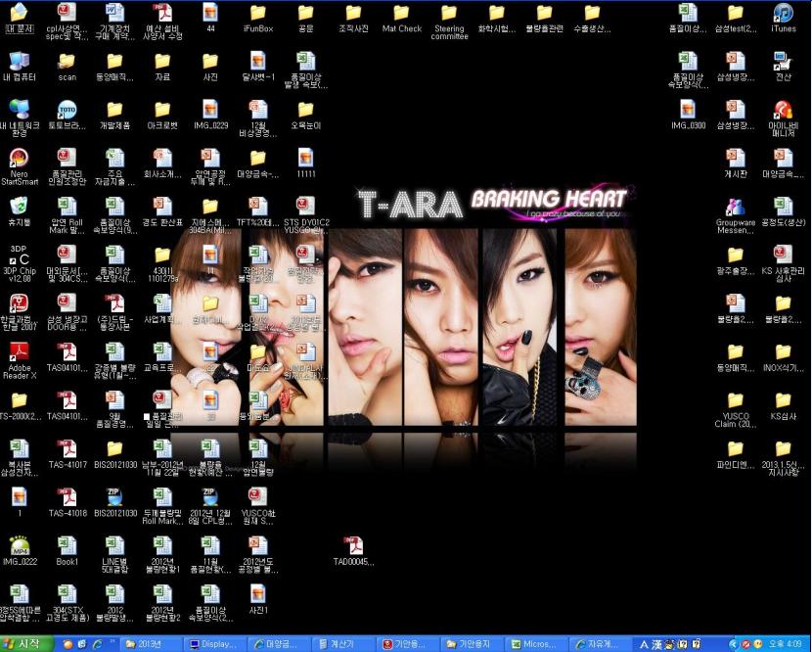The height and width of the screenshot is (652, 812).
Task: Select the KS심사 folder
Action: [783, 404]
